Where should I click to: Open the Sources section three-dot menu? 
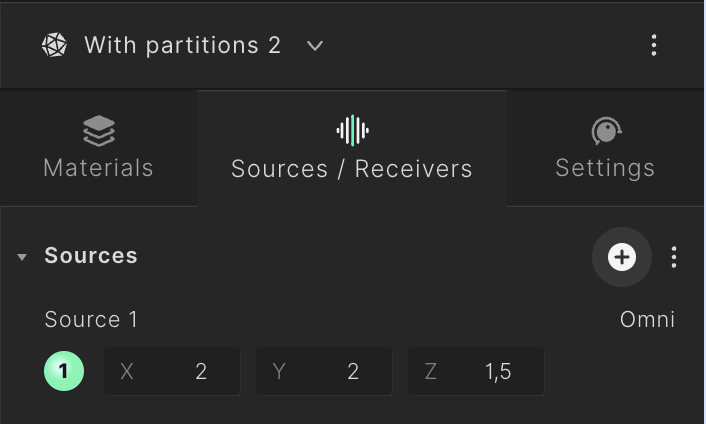[x=674, y=257]
